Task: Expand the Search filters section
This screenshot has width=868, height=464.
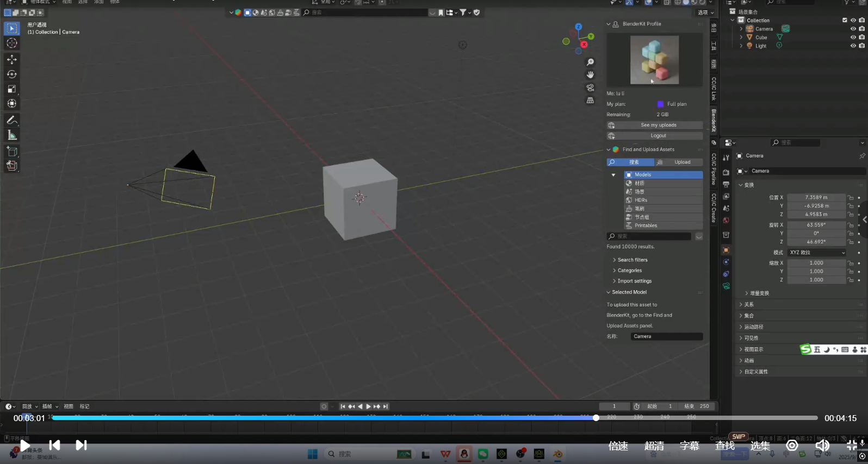Action: click(x=632, y=260)
